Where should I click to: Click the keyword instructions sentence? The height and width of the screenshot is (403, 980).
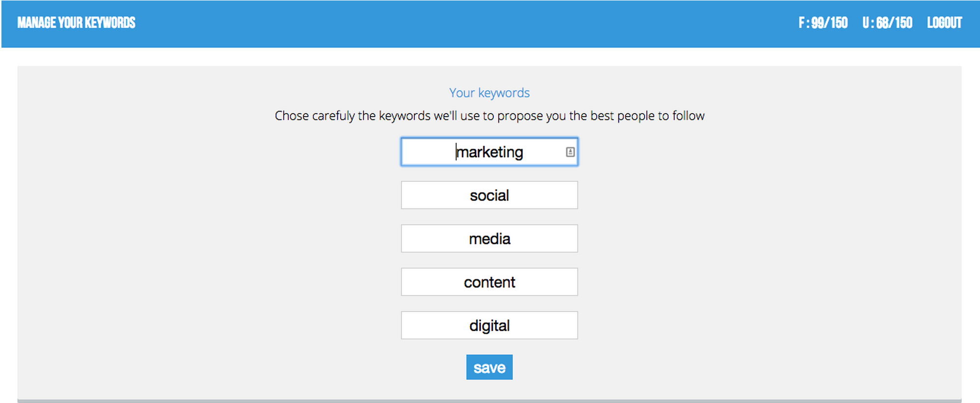(489, 116)
